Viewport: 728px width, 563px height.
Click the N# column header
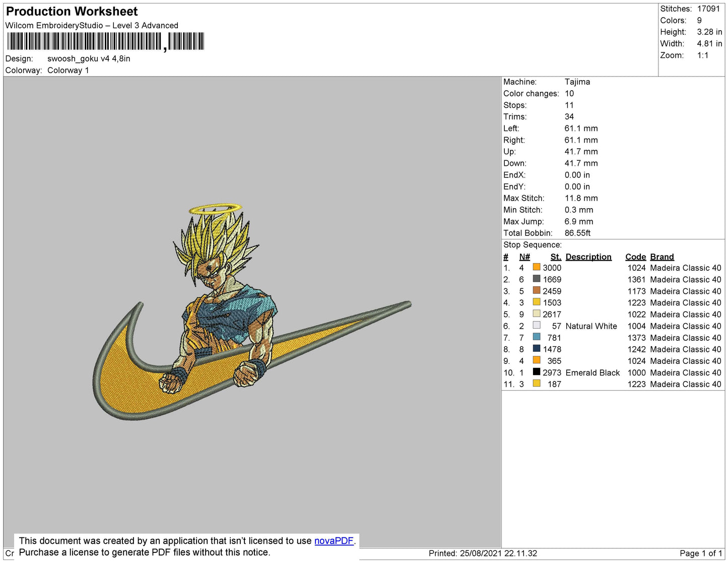point(524,257)
